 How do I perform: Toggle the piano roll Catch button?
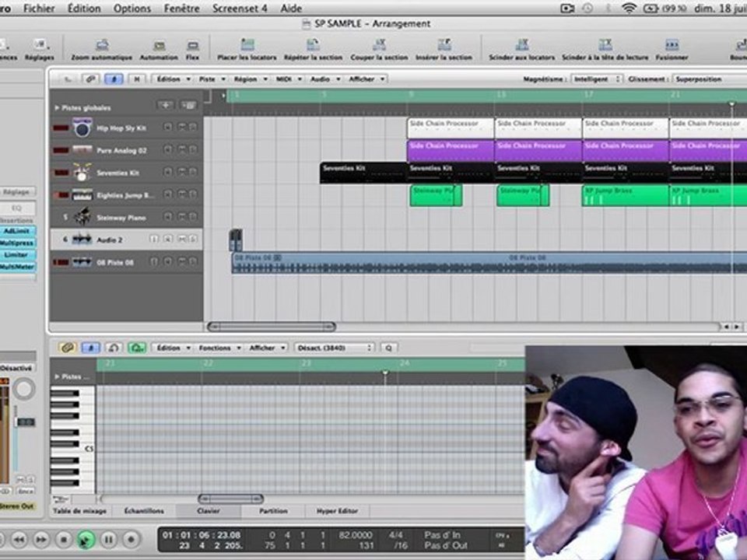tap(90, 348)
